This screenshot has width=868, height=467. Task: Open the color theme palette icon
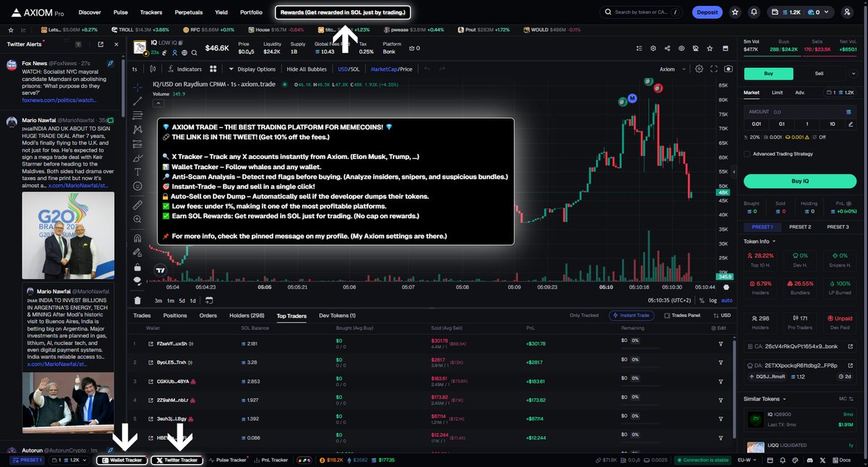[x=793, y=460]
